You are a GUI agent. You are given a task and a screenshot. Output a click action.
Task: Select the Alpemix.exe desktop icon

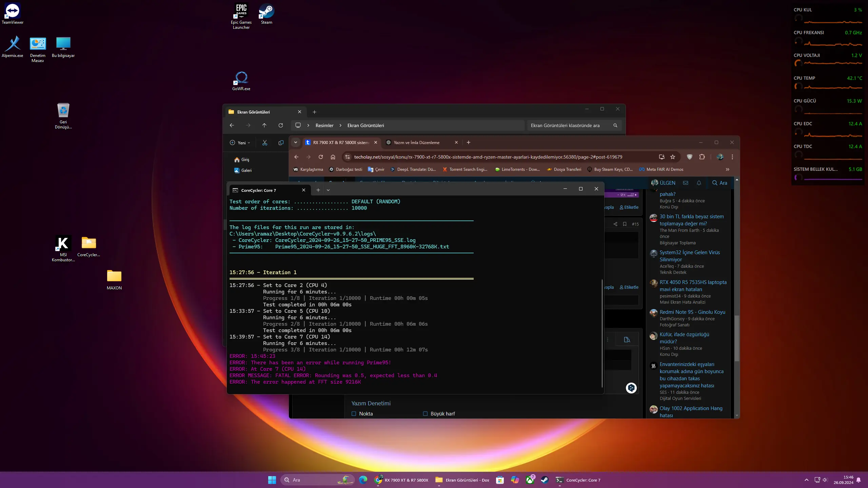13,47
